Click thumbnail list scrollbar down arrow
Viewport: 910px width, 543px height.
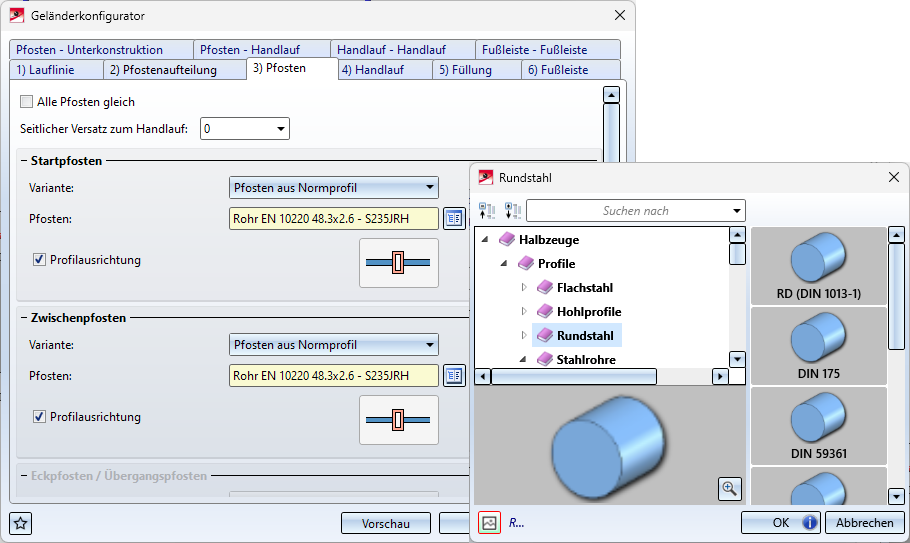tap(897, 496)
